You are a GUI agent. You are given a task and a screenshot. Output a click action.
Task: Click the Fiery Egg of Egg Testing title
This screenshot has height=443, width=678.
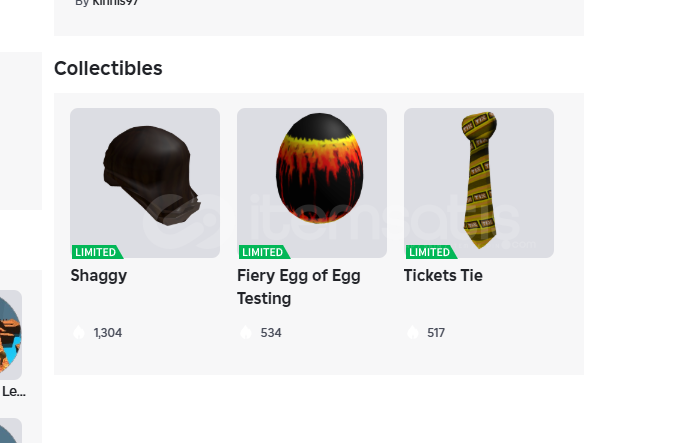click(298, 287)
